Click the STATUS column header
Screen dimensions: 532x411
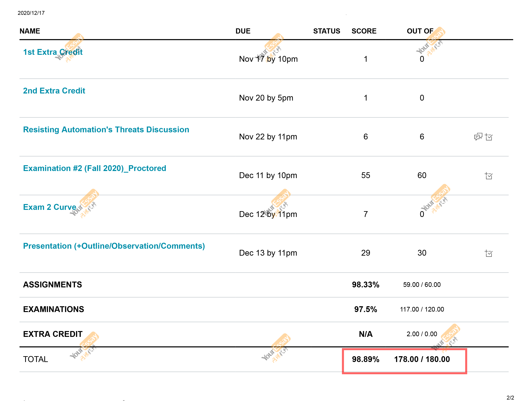326,31
